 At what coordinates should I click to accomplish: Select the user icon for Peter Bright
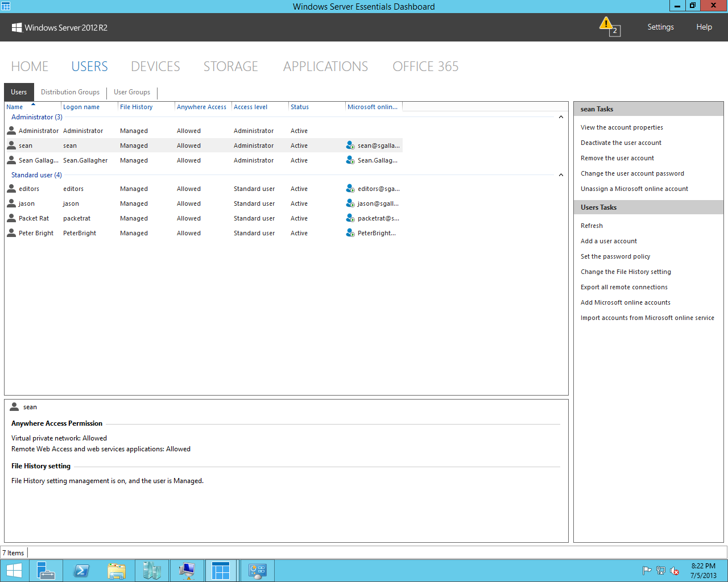(x=10, y=233)
